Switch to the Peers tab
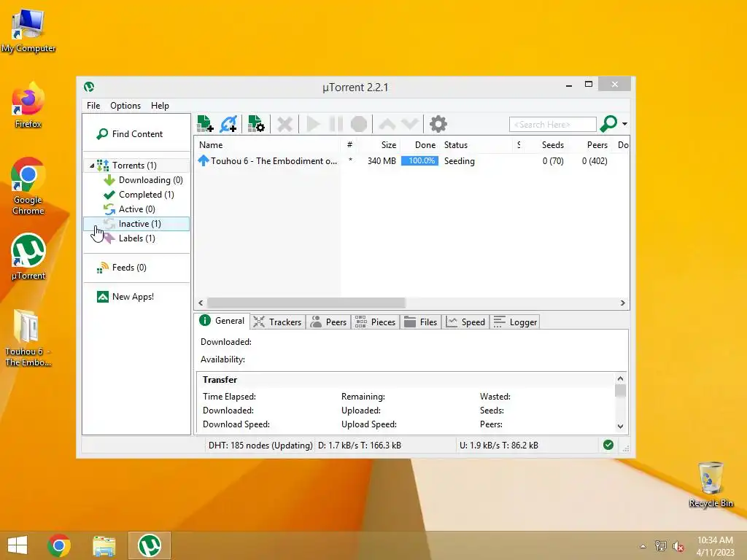This screenshot has height=560, width=747. click(328, 322)
